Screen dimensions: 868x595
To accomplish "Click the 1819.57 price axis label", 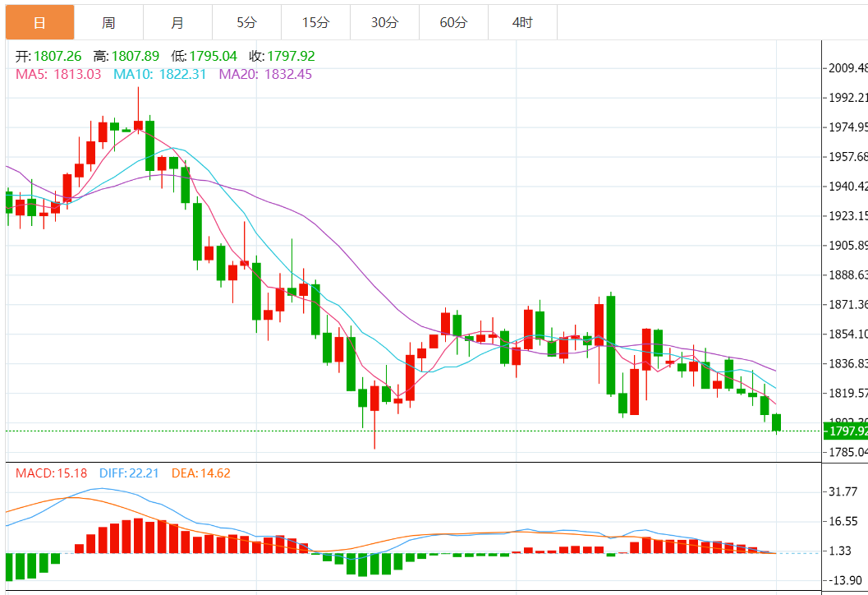I will (848, 394).
